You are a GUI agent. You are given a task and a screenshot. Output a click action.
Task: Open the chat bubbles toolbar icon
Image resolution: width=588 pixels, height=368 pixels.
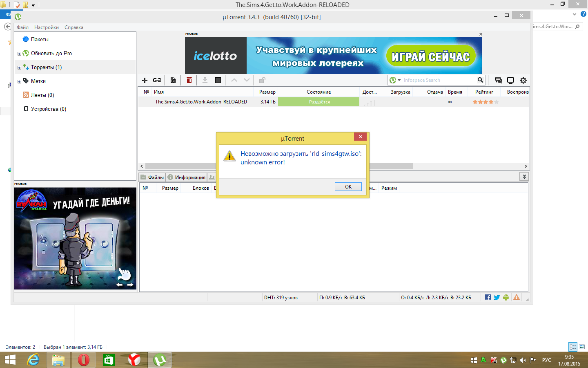(498, 80)
